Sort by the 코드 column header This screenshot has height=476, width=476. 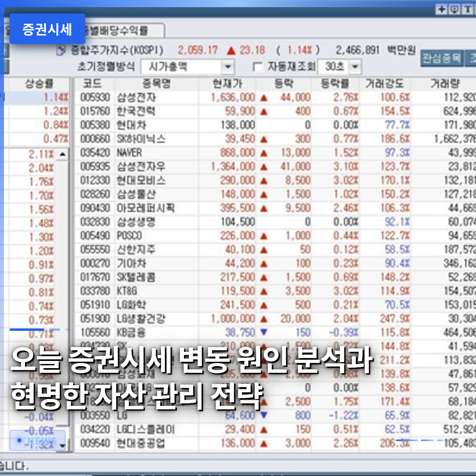point(92,84)
